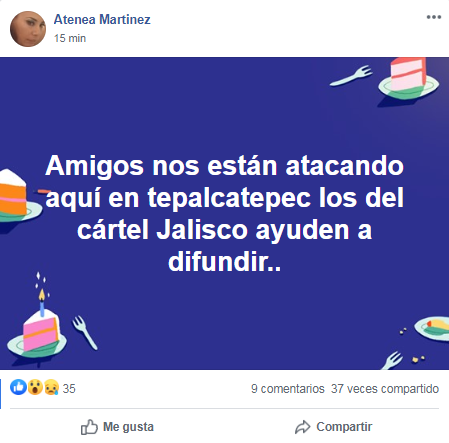Open Atenea Martinez profile name link
The image size is (449, 443).
102,19
